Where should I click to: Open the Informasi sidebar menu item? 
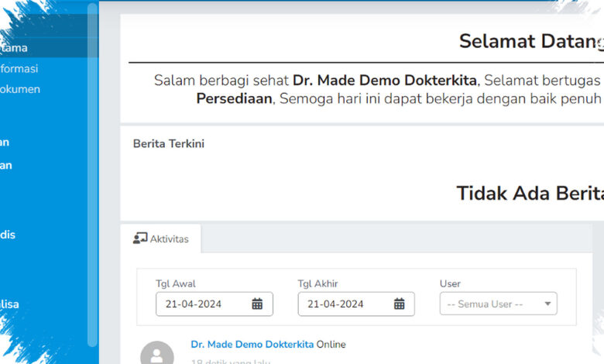tap(19, 69)
